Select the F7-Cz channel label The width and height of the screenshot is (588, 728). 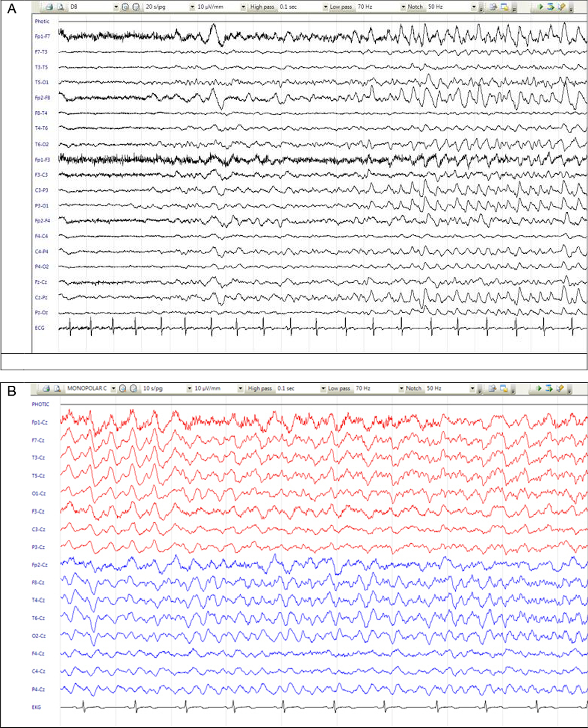(x=38, y=440)
